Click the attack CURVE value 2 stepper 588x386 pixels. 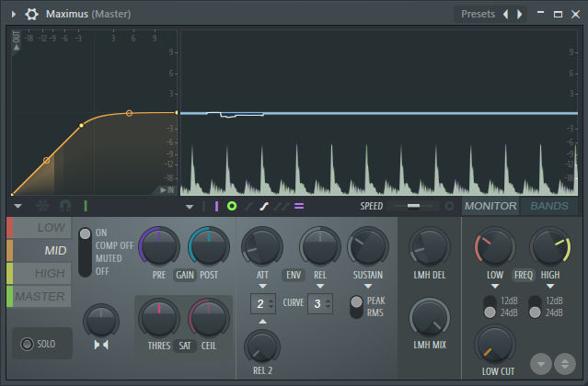[263, 303]
